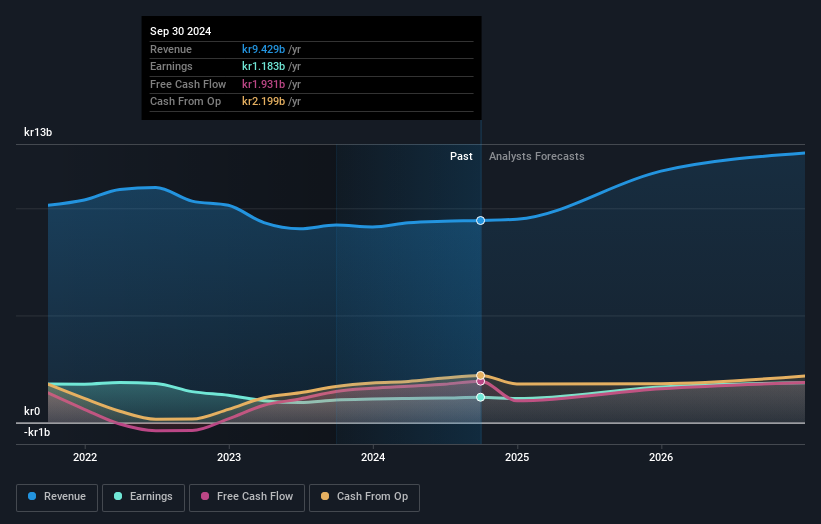Click the Past label on chart
Image resolution: width=821 pixels, height=524 pixels.
pyautogui.click(x=461, y=156)
